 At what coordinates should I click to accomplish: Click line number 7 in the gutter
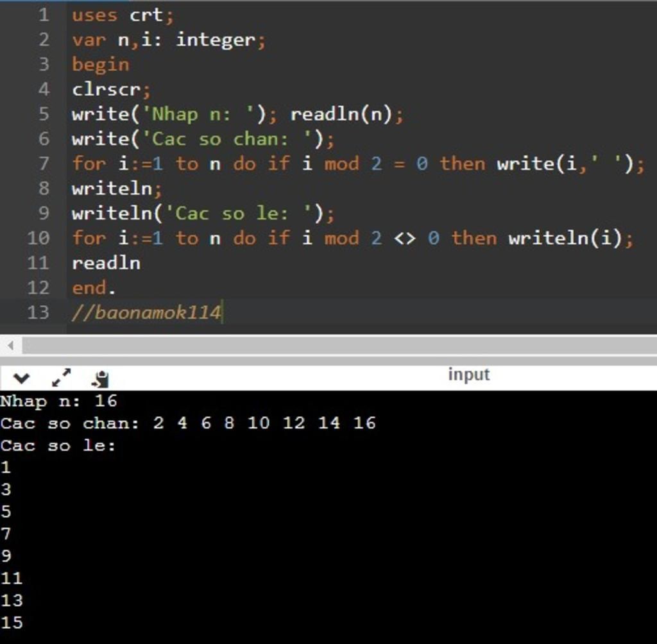44,164
